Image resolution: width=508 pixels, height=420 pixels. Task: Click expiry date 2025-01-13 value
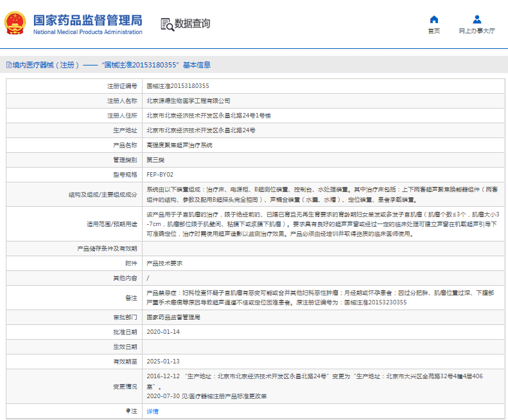tap(163, 362)
